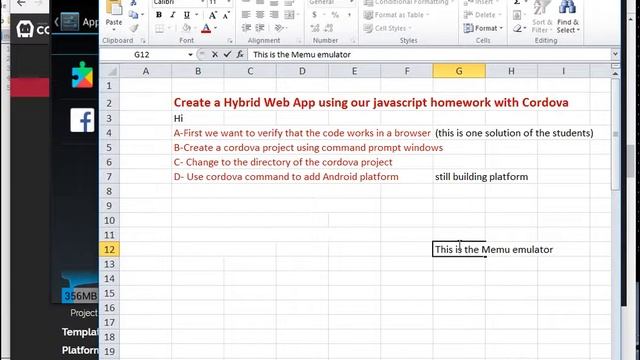Click the cell containing 'Hi'
640x360 pixels.
point(178,118)
